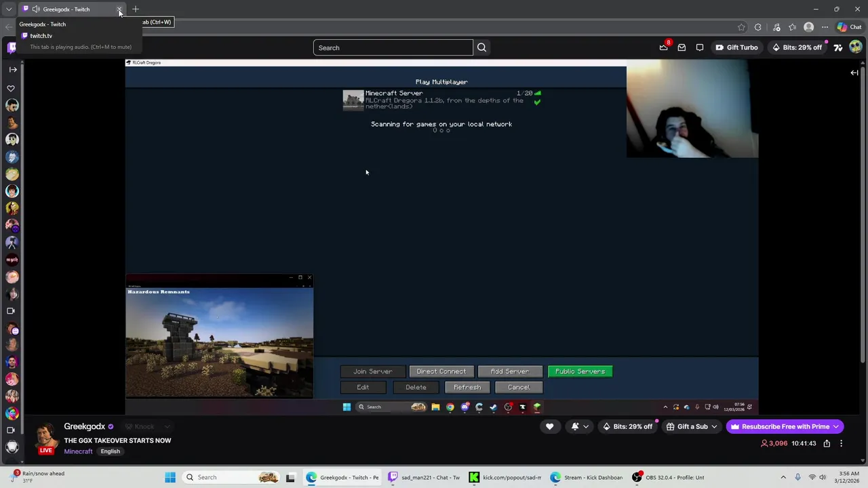
Task: Open the Rain/snow ahead weather widget
Action: 37,477
